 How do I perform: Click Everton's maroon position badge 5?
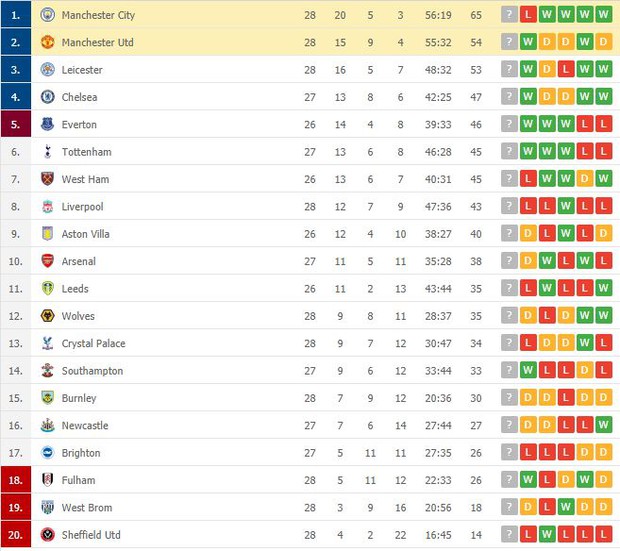coord(16,125)
